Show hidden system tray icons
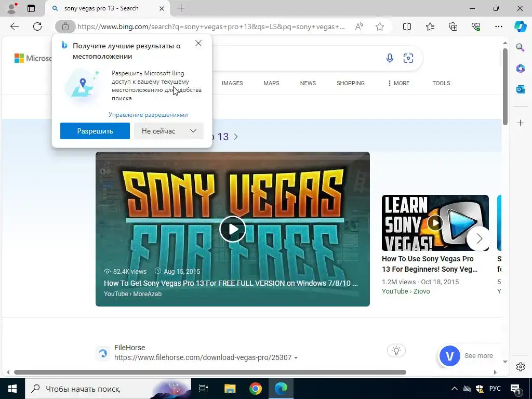The width and height of the screenshot is (532, 399). pos(454,389)
